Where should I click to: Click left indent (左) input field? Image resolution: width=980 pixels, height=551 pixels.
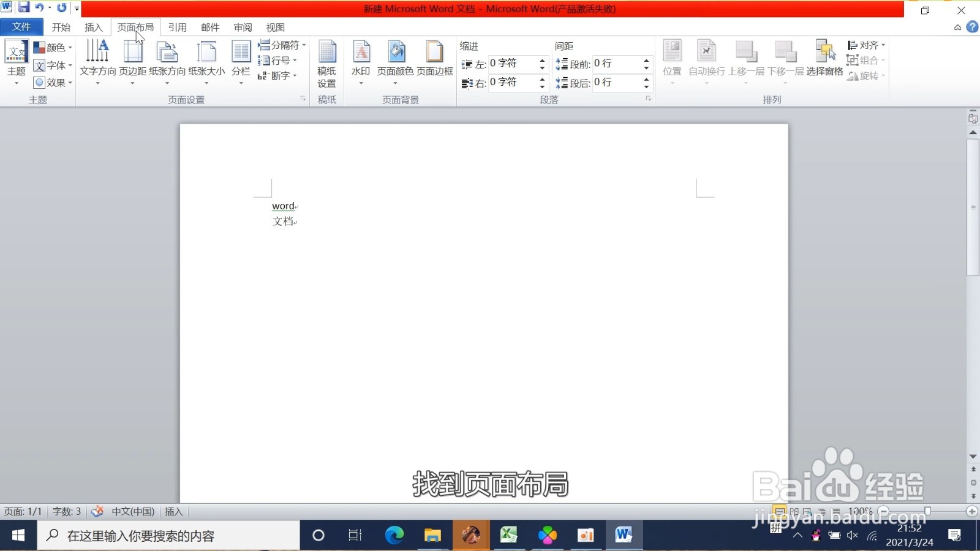[513, 64]
